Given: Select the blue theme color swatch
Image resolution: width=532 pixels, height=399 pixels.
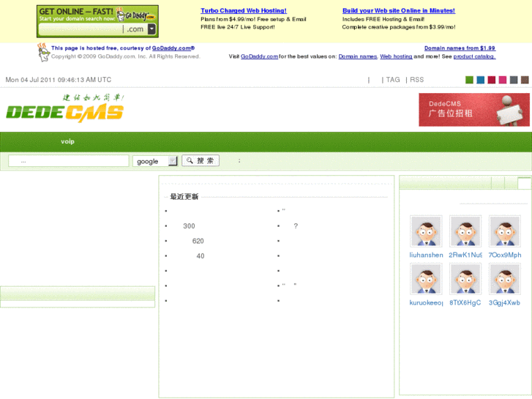Looking at the screenshot, I should 480,80.
